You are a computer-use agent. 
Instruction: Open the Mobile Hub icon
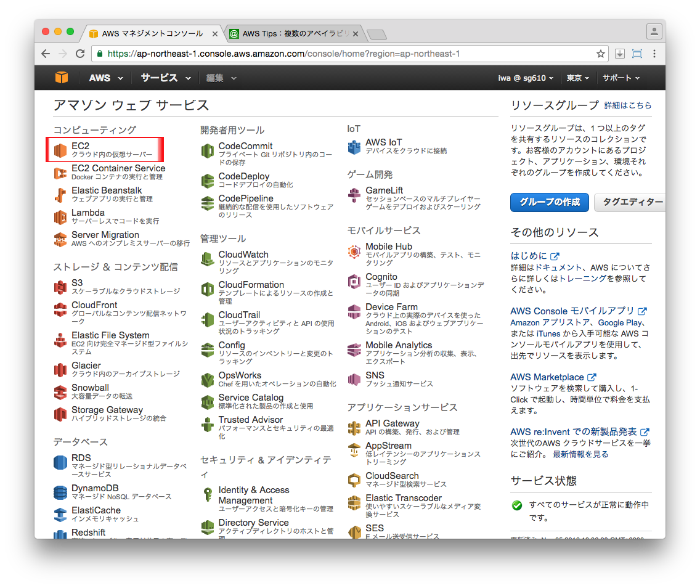pos(354,251)
